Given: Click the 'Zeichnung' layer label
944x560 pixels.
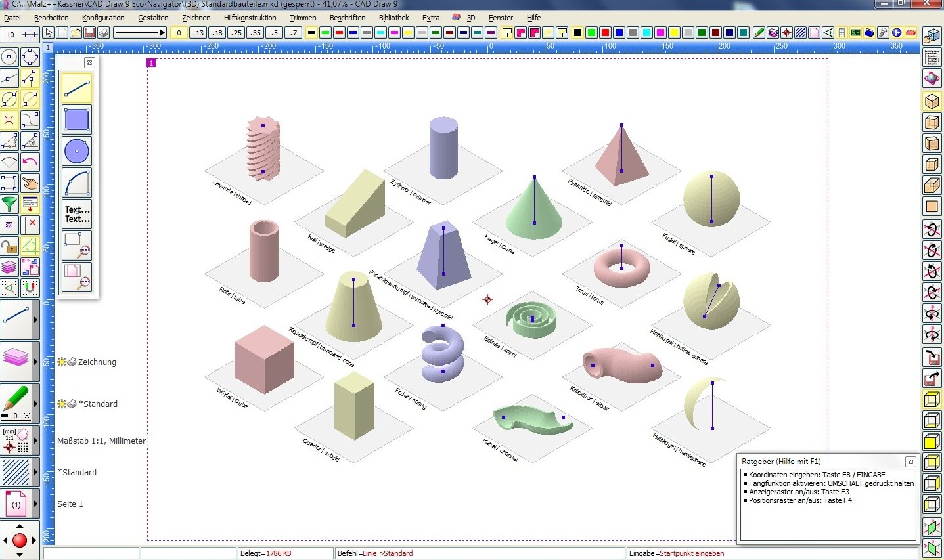Looking at the screenshot, I should pyautogui.click(x=97, y=362).
